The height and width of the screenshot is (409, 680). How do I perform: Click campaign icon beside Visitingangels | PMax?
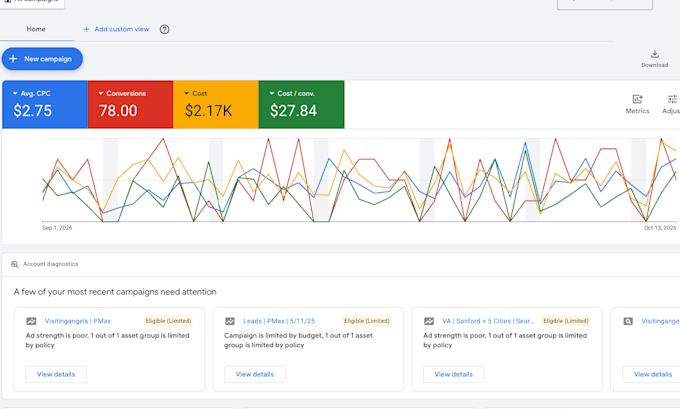coord(31,321)
